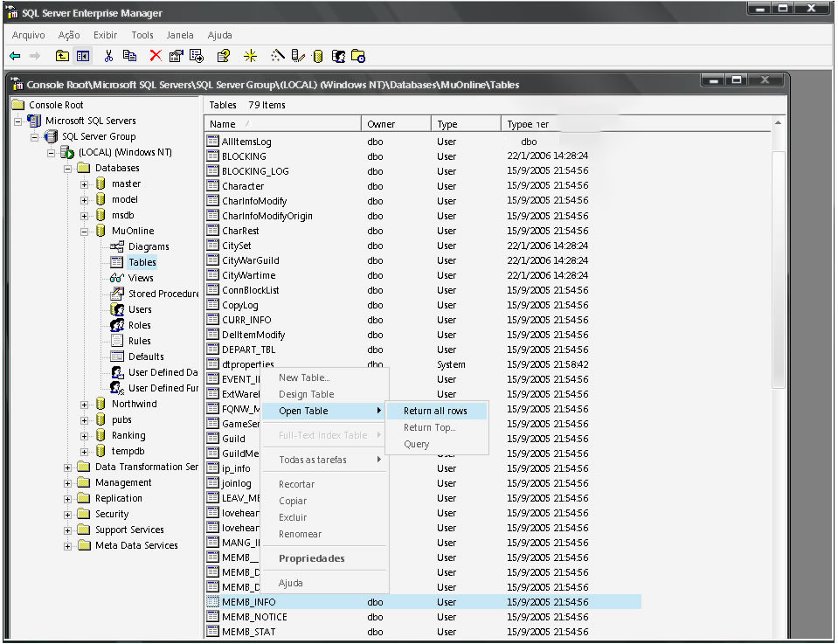Click the red Delete X icon
This screenshot has width=838, height=644.
(x=156, y=56)
